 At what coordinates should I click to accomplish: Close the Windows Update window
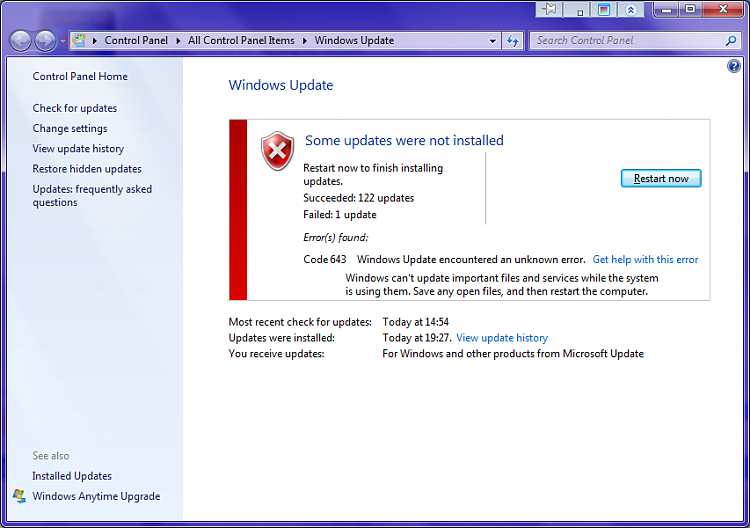pyautogui.click(x=723, y=9)
